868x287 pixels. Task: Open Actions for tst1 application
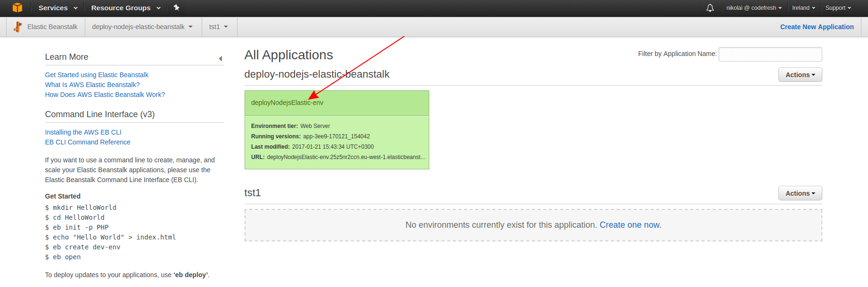pos(800,193)
